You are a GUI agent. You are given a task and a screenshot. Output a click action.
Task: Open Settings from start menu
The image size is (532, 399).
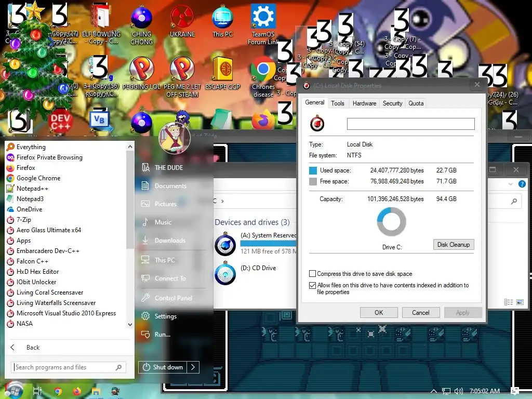166,316
